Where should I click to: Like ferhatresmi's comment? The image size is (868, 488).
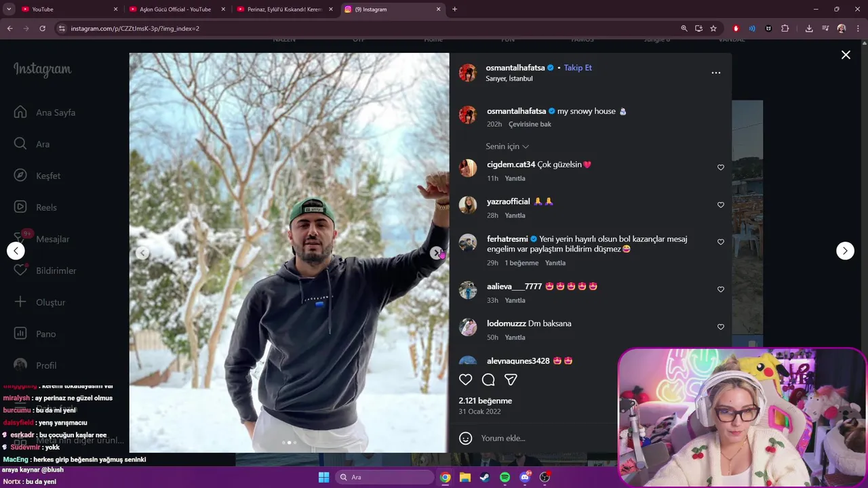[721, 242]
